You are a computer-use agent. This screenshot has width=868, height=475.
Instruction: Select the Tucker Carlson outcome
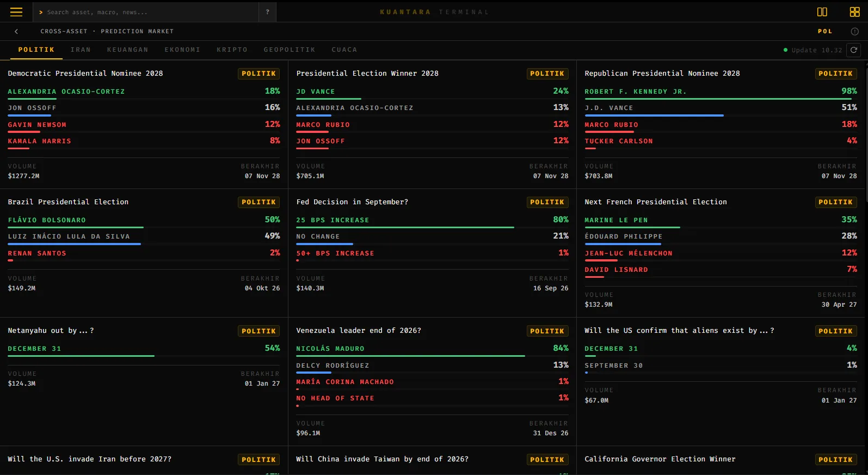point(721,142)
